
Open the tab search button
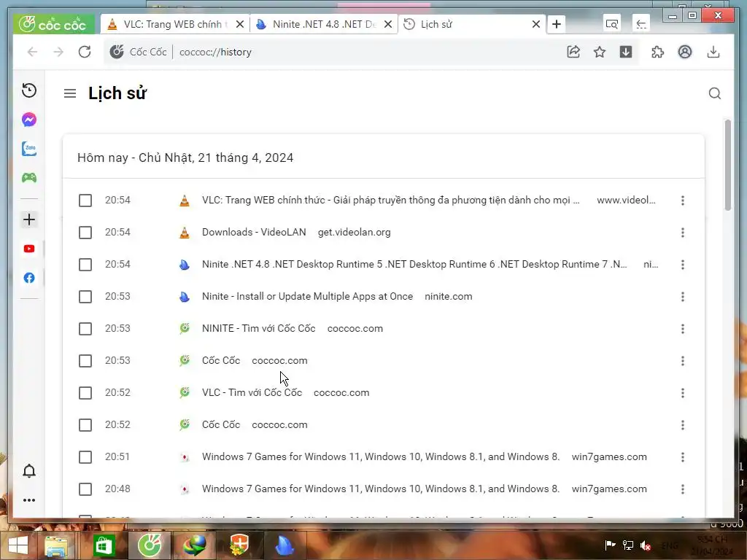pos(612,24)
